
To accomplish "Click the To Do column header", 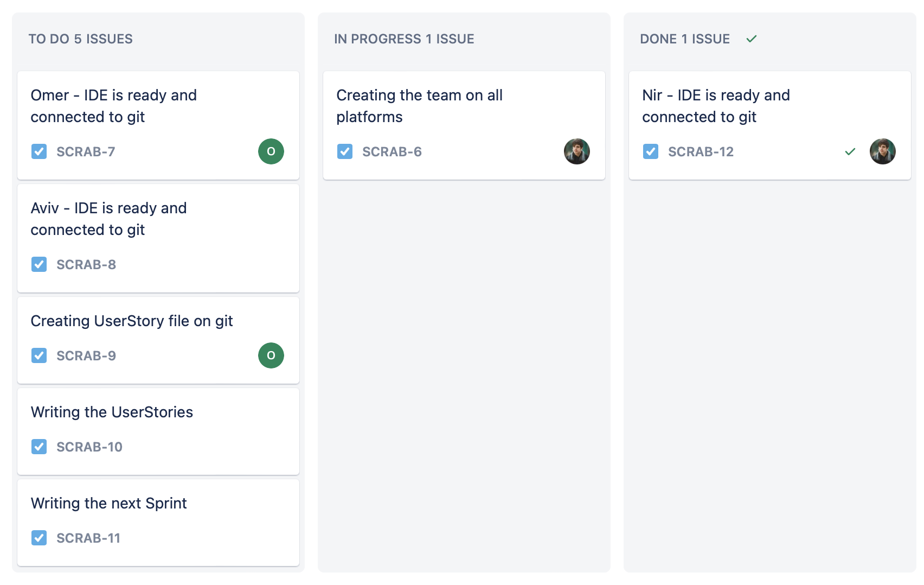I will (80, 39).
